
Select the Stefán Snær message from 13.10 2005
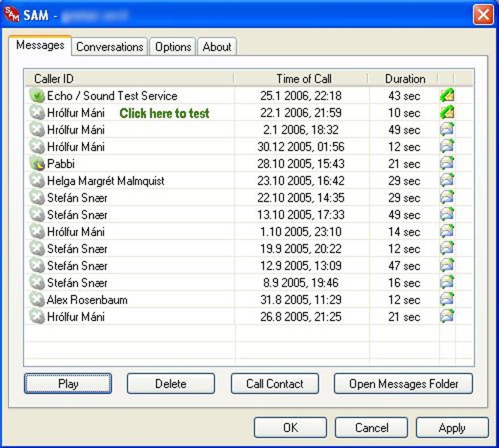click(x=249, y=214)
